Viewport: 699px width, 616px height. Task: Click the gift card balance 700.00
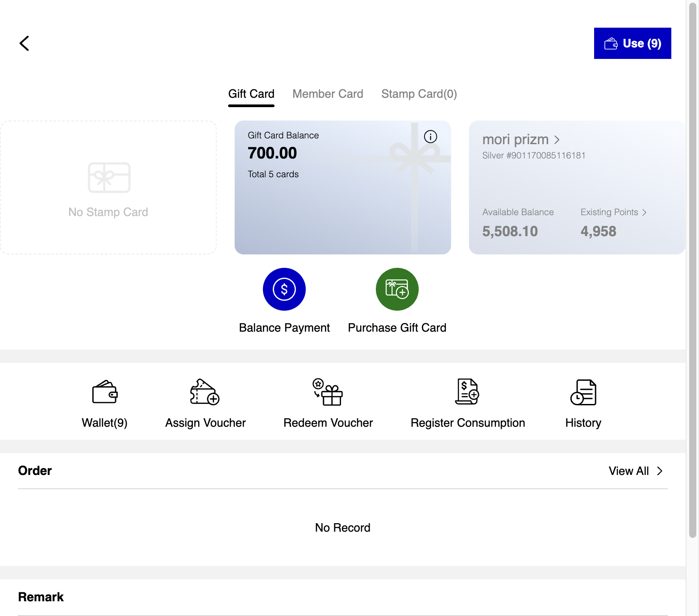[272, 153]
